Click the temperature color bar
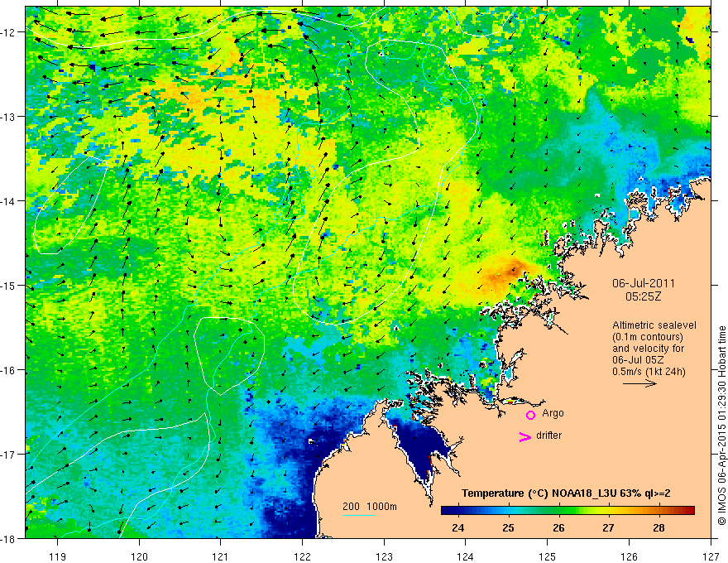 click(568, 510)
